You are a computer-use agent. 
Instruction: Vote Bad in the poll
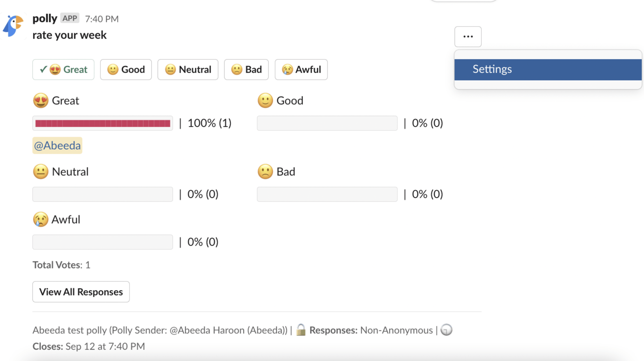(x=246, y=69)
